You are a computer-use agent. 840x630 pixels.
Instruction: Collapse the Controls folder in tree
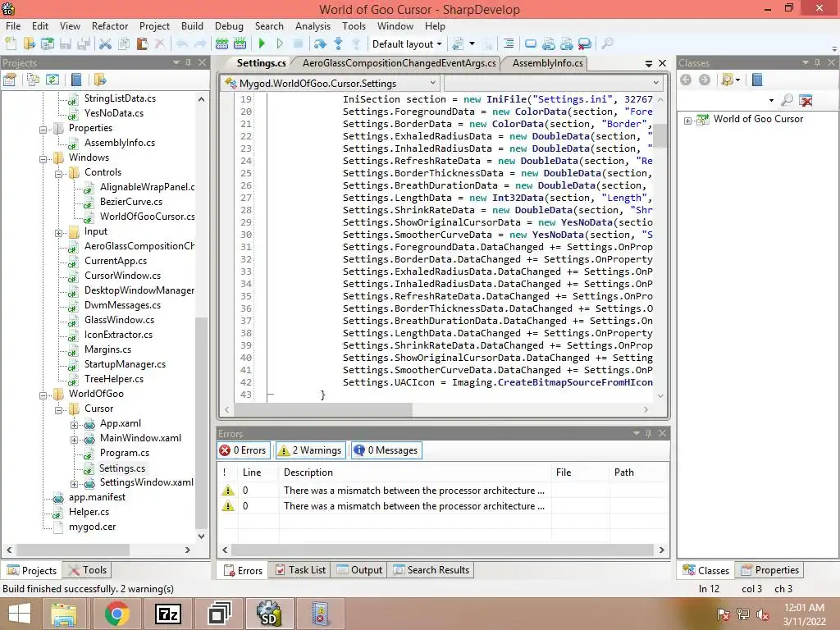tap(59, 174)
